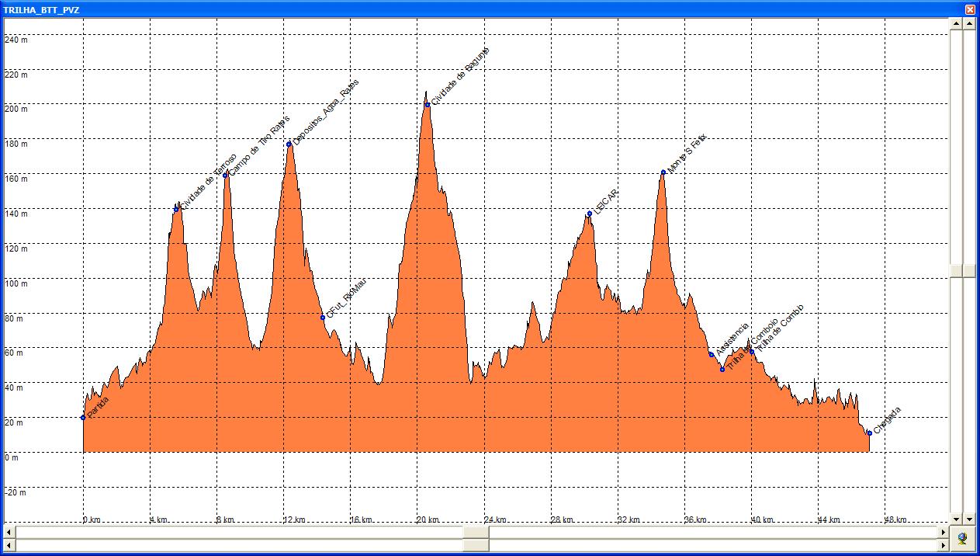Click the upper horizontal scrollbar's right arrow
The width and height of the screenshot is (980, 556).
[x=943, y=532]
